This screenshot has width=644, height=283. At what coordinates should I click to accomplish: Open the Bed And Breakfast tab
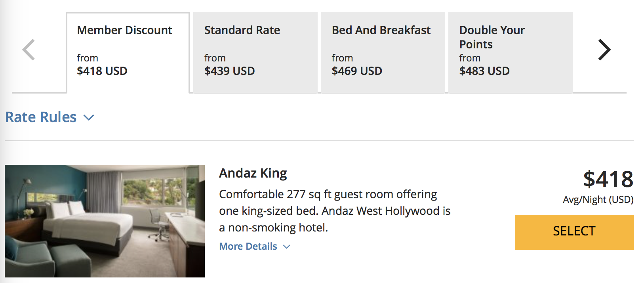tap(383, 52)
